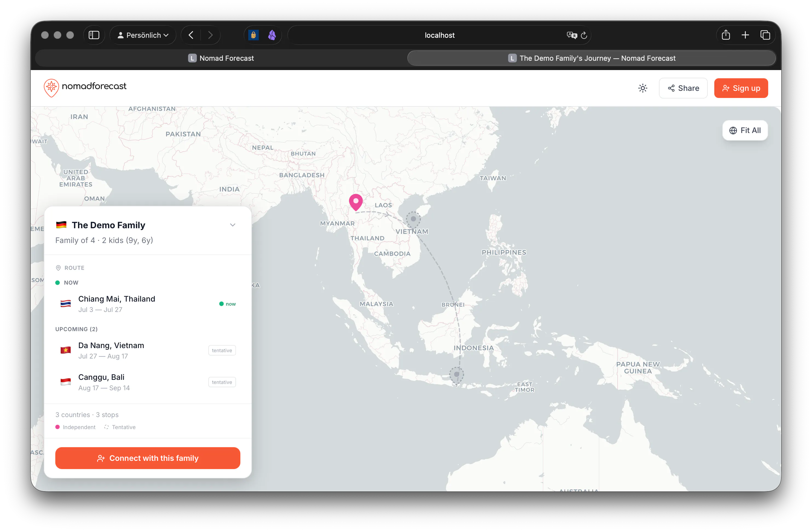Viewport: 812px width, 532px height.
Task: Show the tab overview icon
Action: point(765,35)
